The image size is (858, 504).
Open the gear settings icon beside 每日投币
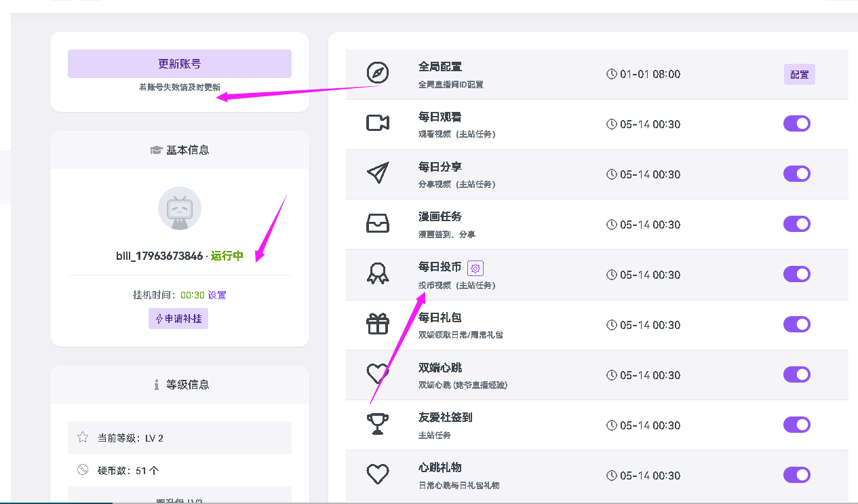pyautogui.click(x=475, y=268)
